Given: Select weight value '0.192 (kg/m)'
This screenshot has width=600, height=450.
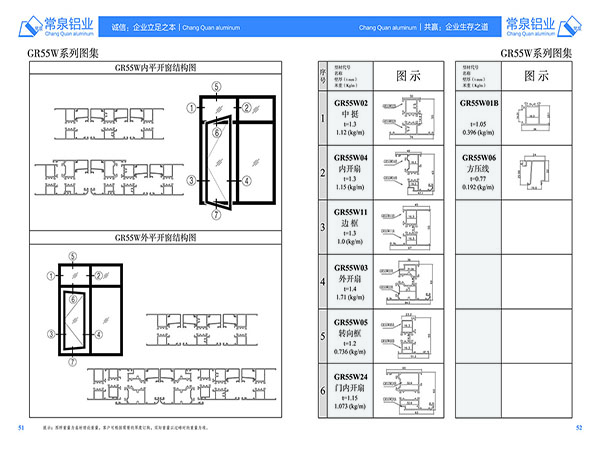Looking at the screenshot, I should coord(478,188).
